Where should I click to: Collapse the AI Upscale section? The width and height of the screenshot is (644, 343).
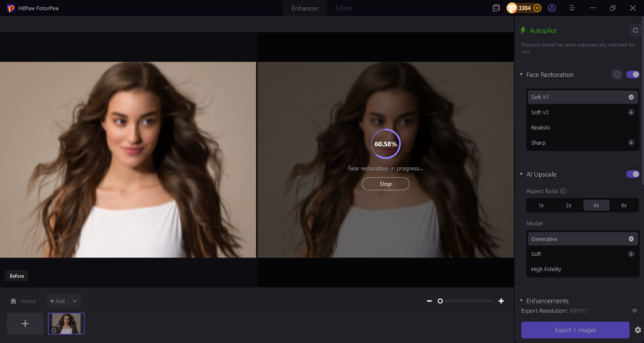[x=521, y=175]
